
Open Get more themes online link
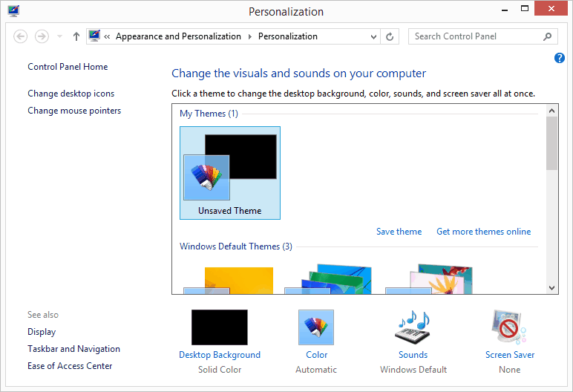click(x=483, y=232)
